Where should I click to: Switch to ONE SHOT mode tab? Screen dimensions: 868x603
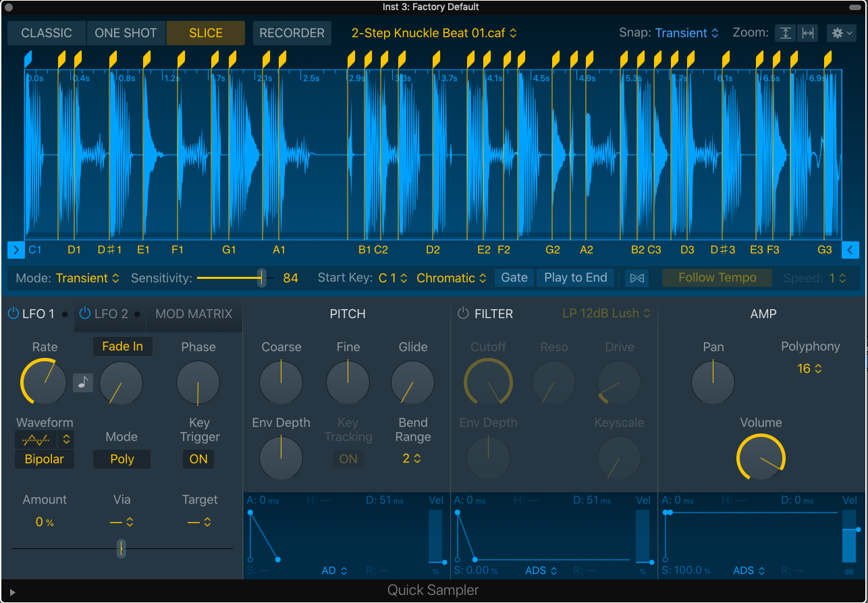(x=126, y=33)
